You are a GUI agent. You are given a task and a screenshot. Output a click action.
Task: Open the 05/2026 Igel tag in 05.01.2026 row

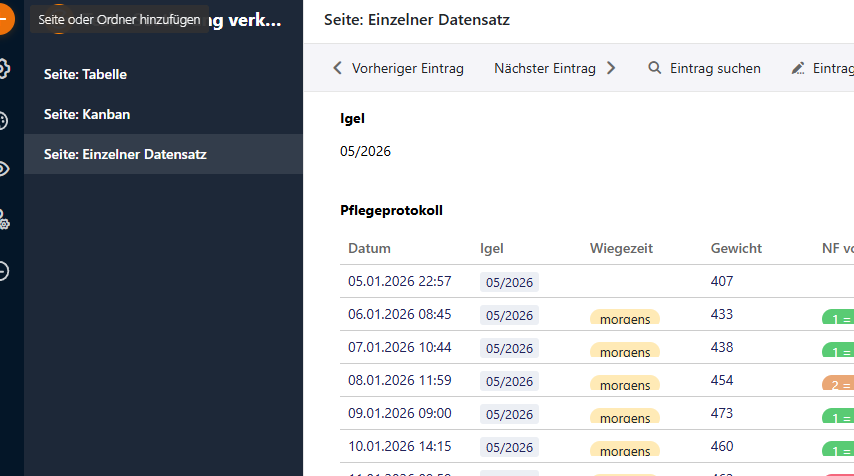pyautogui.click(x=509, y=282)
